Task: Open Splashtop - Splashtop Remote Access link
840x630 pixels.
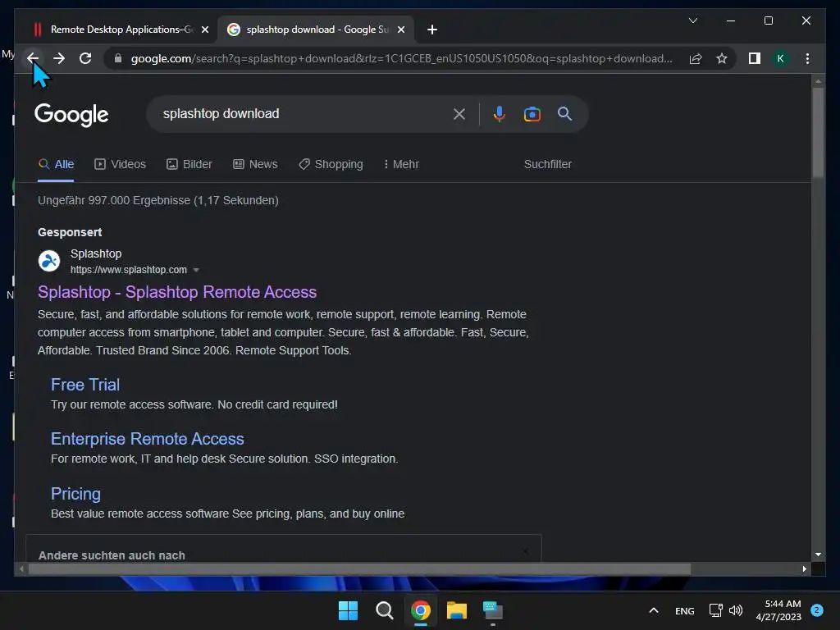Action: [177, 293]
